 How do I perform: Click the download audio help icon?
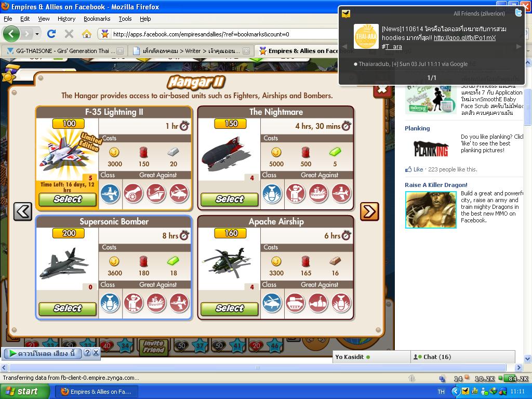87,353
